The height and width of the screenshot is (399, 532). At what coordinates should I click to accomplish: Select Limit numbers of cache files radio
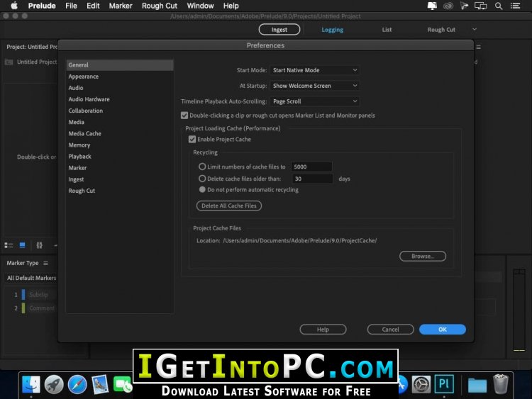pos(202,167)
